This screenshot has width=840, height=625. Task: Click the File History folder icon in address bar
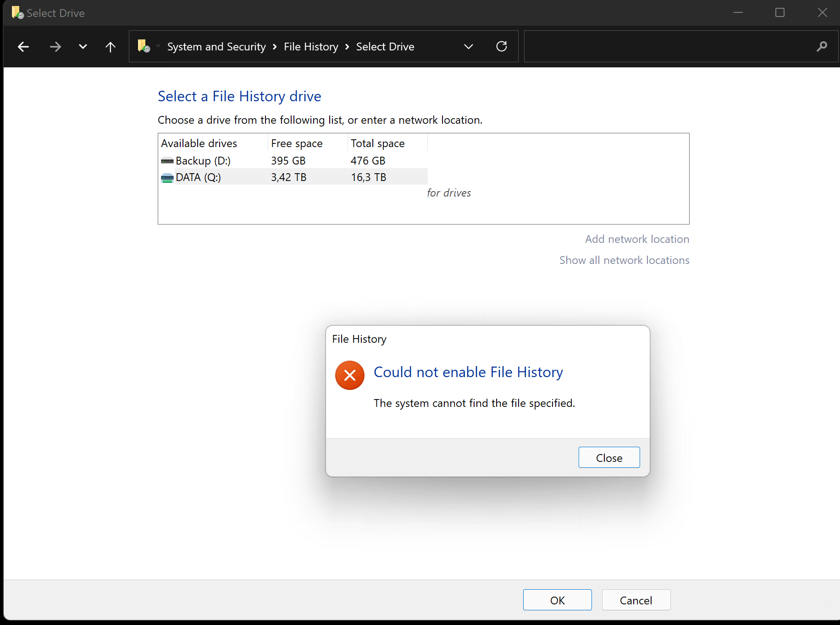click(x=144, y=46)
